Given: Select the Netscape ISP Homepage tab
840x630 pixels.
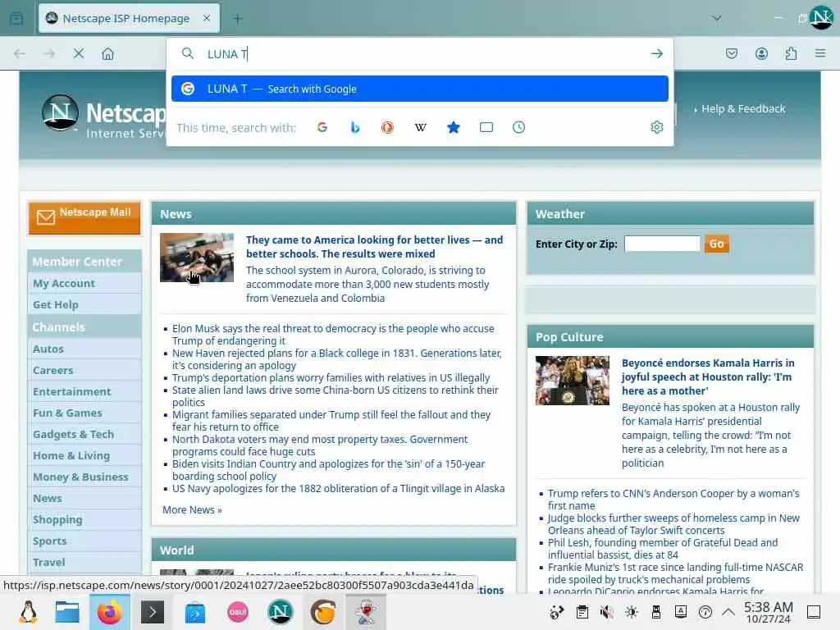Looking at the screenshot, I should click(x=129, y=18).
